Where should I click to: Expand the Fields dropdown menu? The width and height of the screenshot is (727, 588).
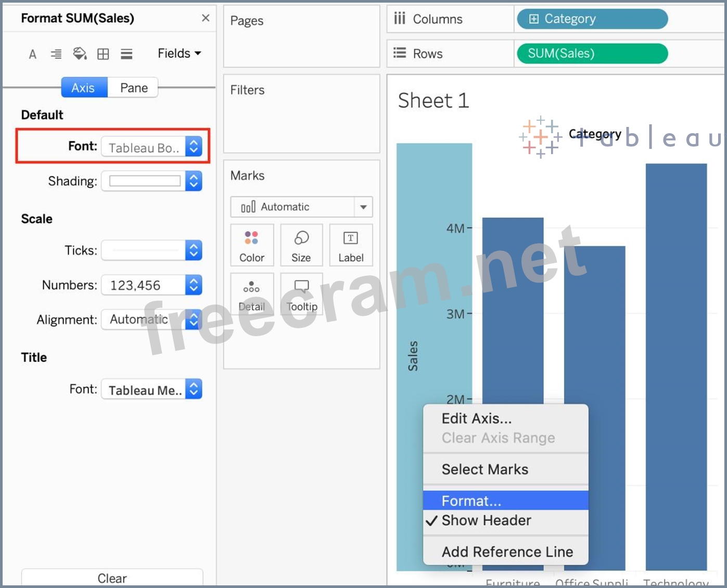pos(179,54)
